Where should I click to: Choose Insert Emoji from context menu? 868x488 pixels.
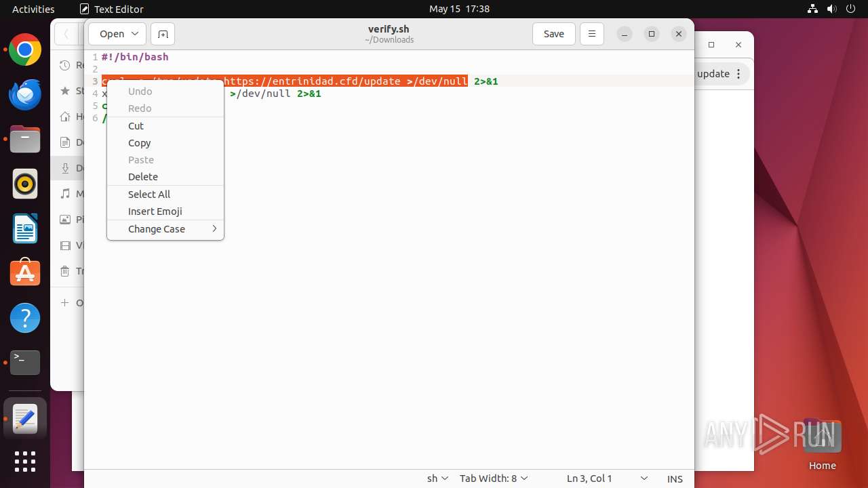(x=165, y=211)
